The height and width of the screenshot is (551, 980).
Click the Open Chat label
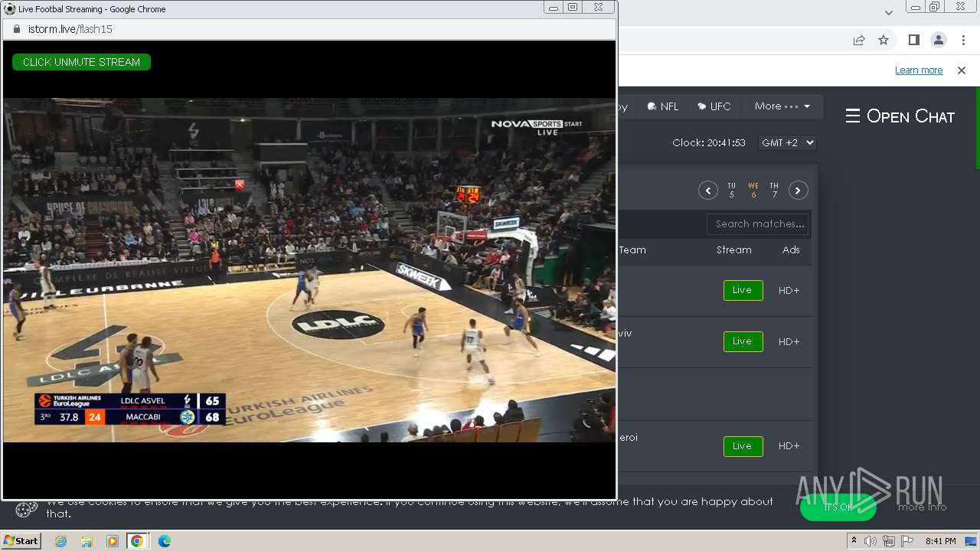910,116
